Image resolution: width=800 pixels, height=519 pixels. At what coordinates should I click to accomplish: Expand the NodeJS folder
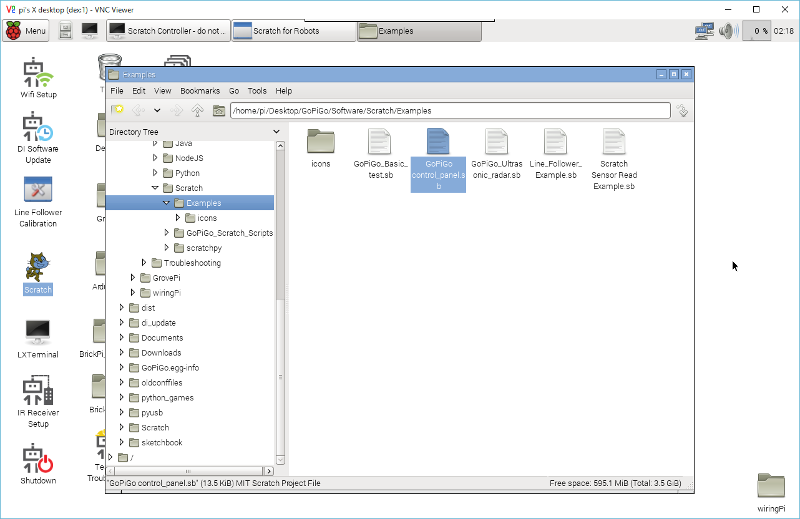[155, 158]
